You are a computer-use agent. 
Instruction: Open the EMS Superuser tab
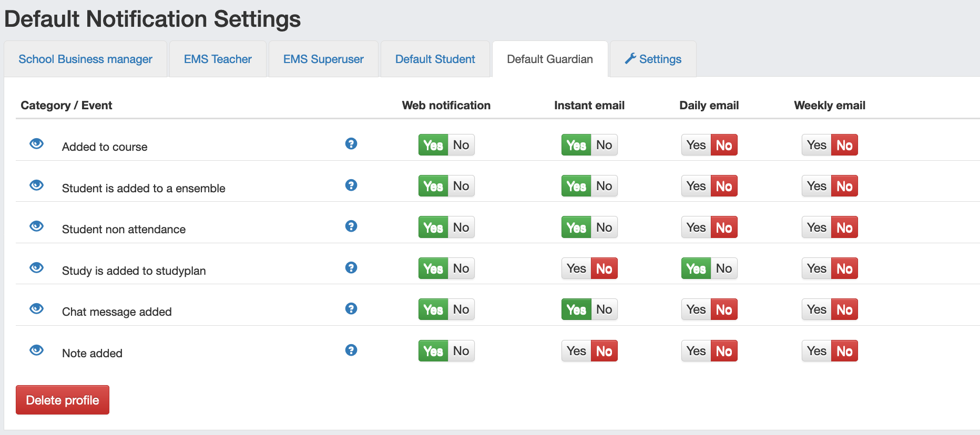[x=323, y=59]
